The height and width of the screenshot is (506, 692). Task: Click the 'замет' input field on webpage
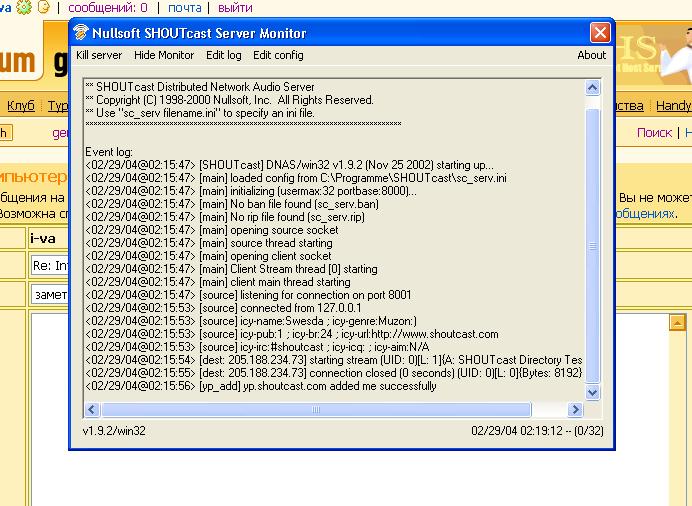pos(50,294)
